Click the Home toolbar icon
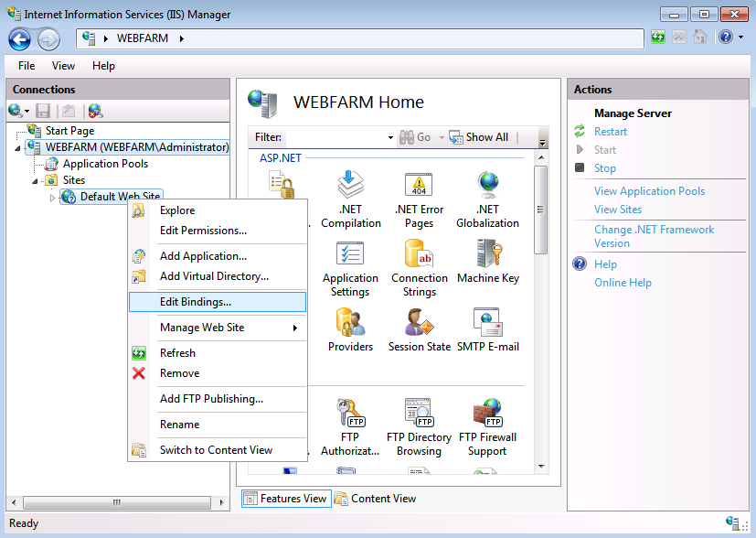 (x=699, y=38)
